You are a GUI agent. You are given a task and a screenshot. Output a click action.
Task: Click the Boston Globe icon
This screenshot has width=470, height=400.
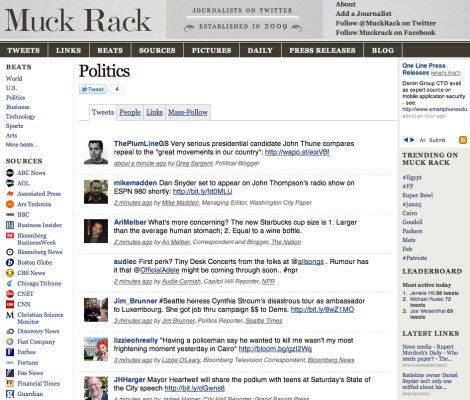10,262
